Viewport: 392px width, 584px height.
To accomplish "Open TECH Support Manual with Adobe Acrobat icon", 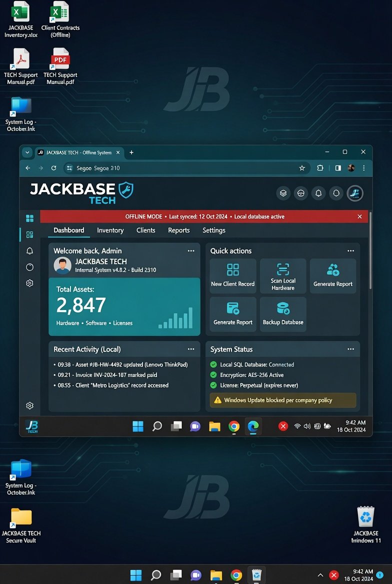I will [x=21, y=66].
